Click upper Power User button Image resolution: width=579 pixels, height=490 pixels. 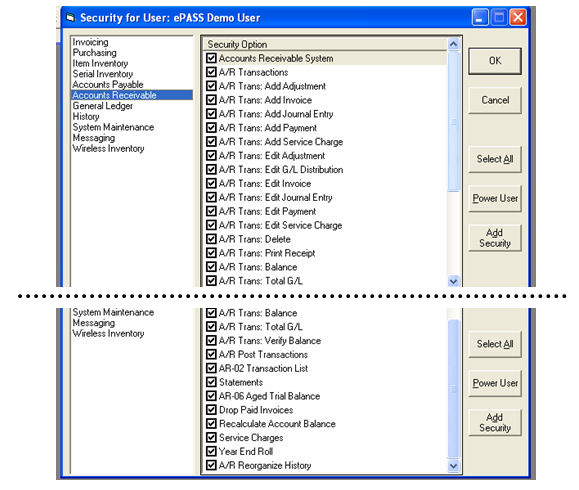pyautogui.click(x=495, y=198)
